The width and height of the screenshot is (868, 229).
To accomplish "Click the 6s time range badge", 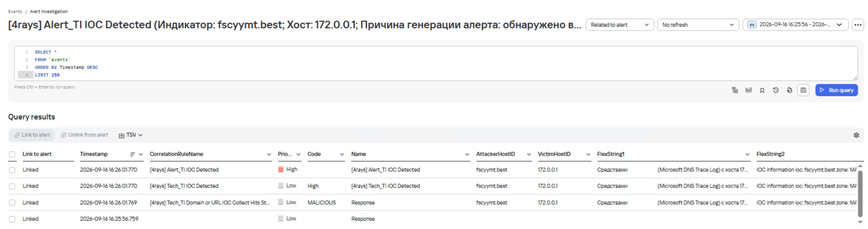I will click(x=752, y=25).
